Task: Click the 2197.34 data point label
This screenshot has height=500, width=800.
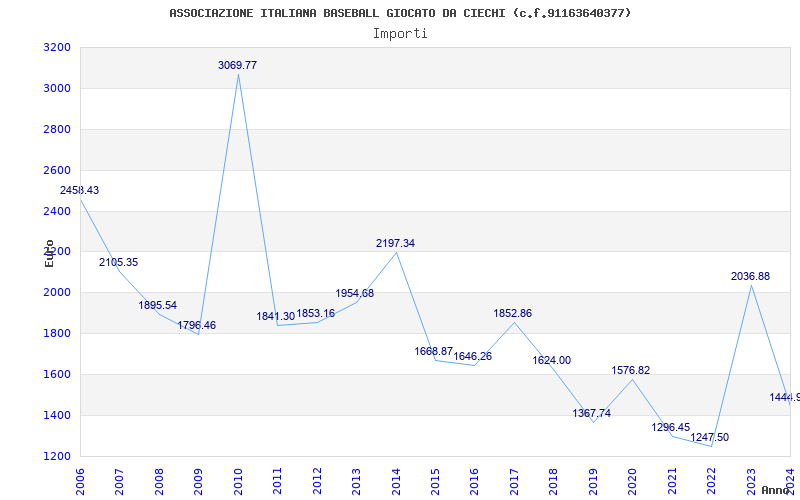Action: pos(395,243)
